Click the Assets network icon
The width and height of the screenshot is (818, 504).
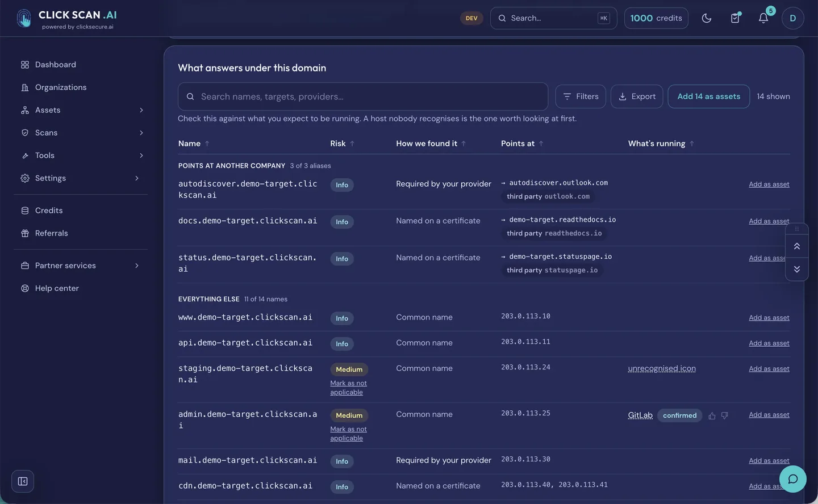coord(25,110)
